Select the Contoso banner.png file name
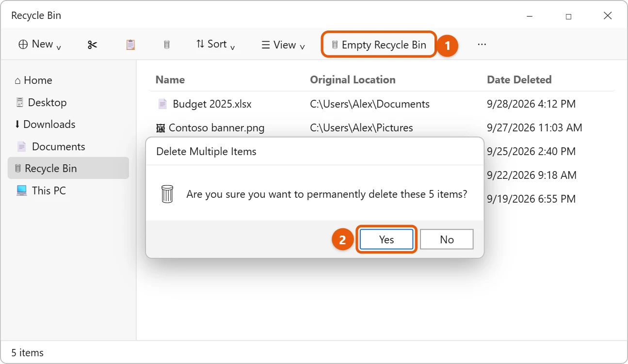Viewport: 628px width, 364px height. (217, 128)
